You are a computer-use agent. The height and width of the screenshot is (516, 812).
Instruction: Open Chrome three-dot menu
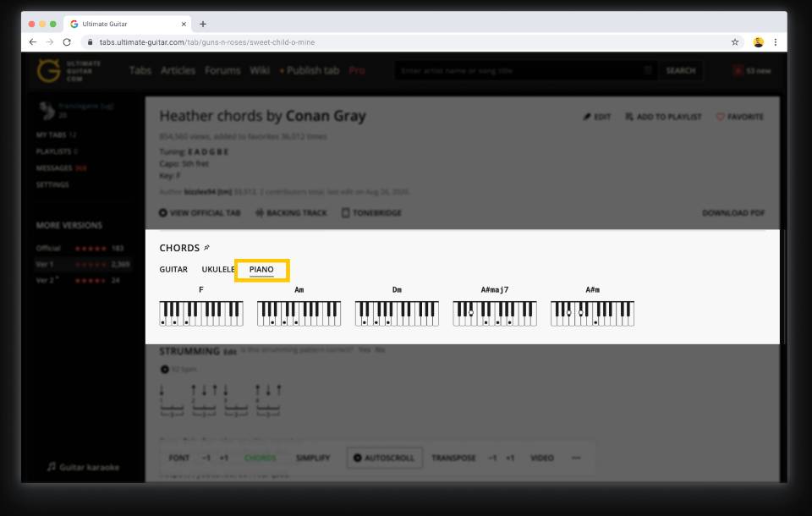point(776,42)
